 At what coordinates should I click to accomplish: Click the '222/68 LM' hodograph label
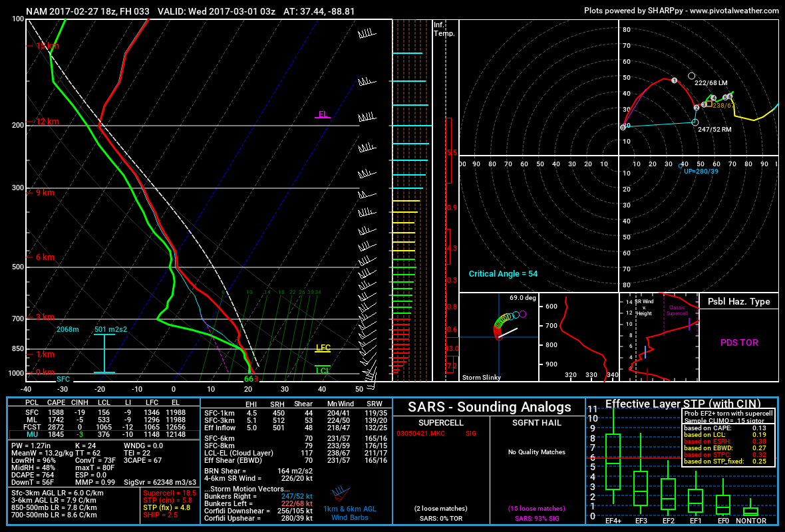(x=711, y=83)
